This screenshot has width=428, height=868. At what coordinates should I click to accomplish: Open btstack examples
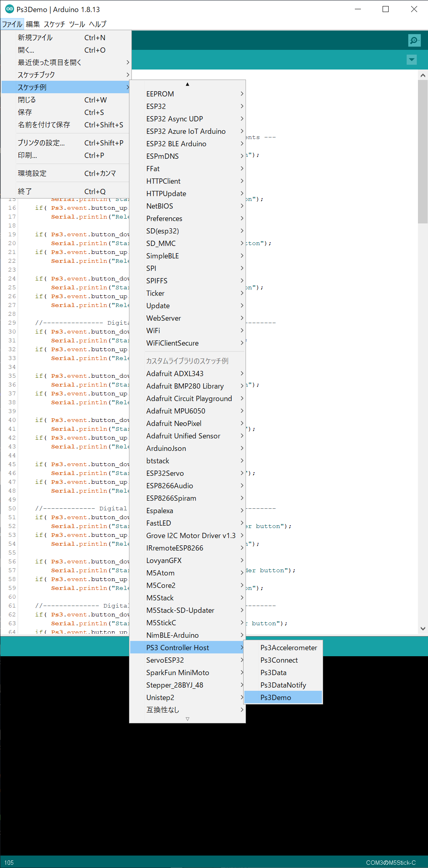187,461
